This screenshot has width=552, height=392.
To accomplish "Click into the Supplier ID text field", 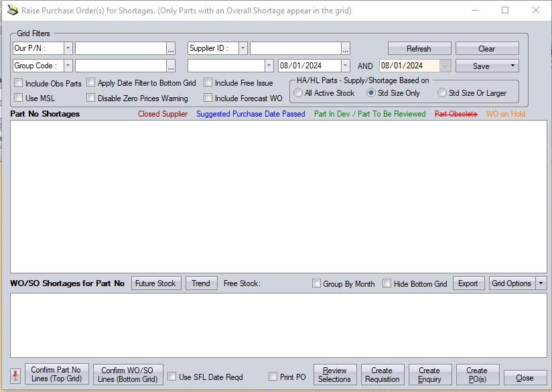I will (x=295, y=48).
